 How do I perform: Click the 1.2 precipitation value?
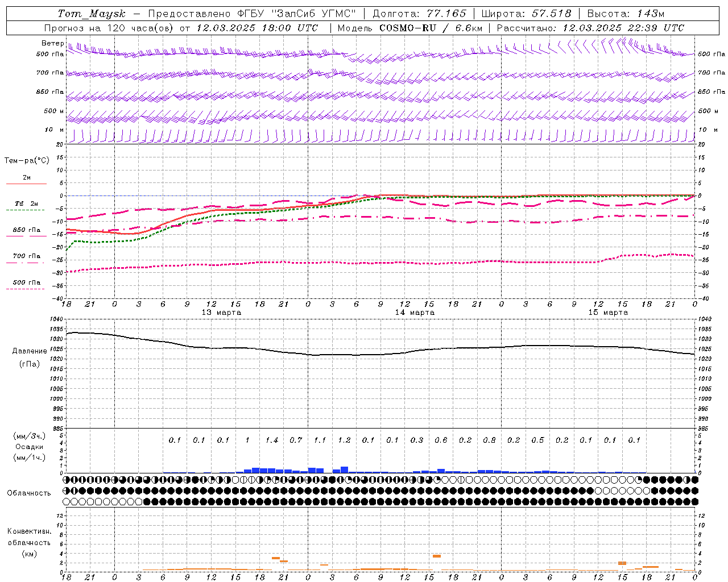[x=344, y=440]
